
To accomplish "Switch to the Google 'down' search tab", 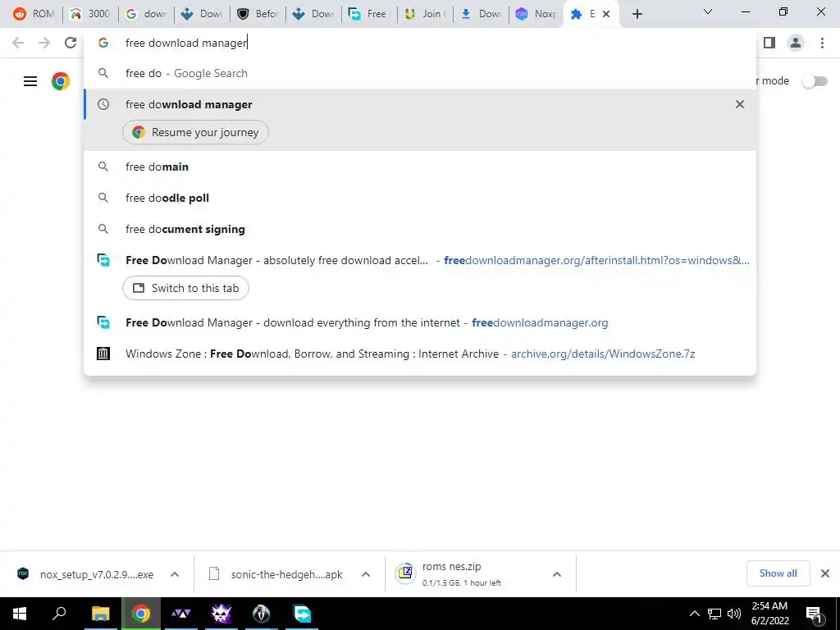I will point(146,14).
